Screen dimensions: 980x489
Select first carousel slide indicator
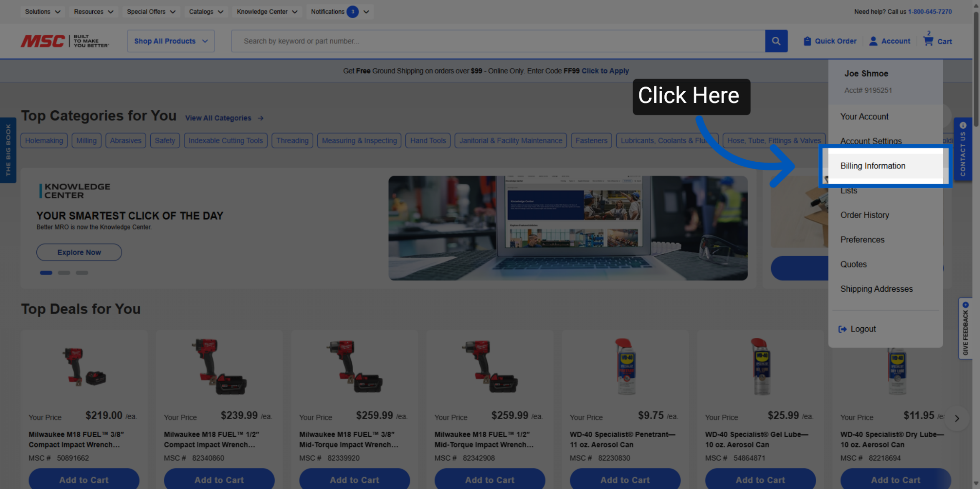[46, 273]
